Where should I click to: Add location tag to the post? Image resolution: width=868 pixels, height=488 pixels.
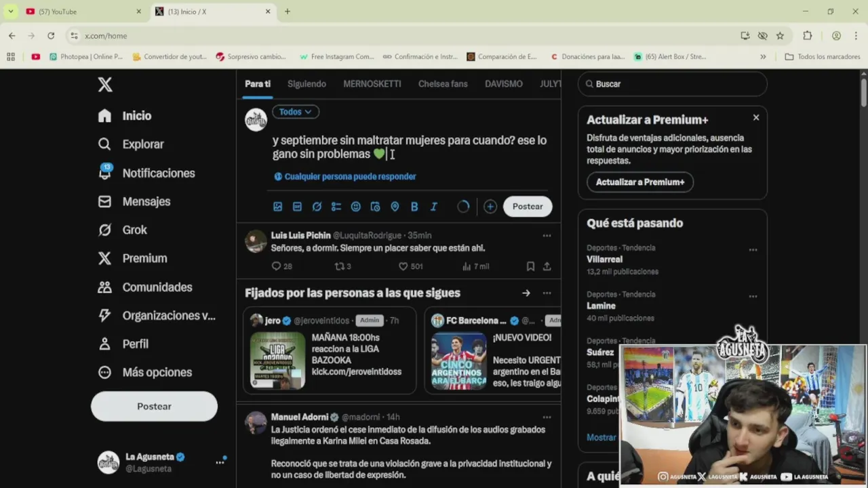[x=395, y=207]
